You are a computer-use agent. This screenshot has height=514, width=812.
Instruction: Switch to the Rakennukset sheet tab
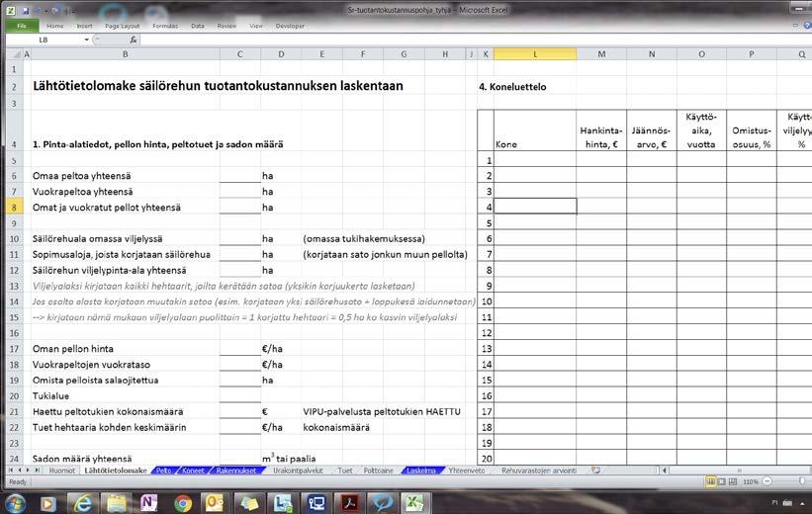pyautogui.click(x=236, y=471)
